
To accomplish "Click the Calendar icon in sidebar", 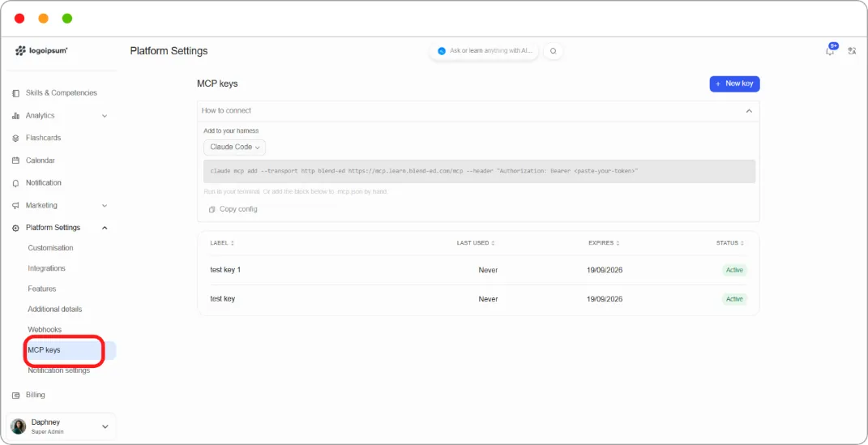I will coord(15,160).
